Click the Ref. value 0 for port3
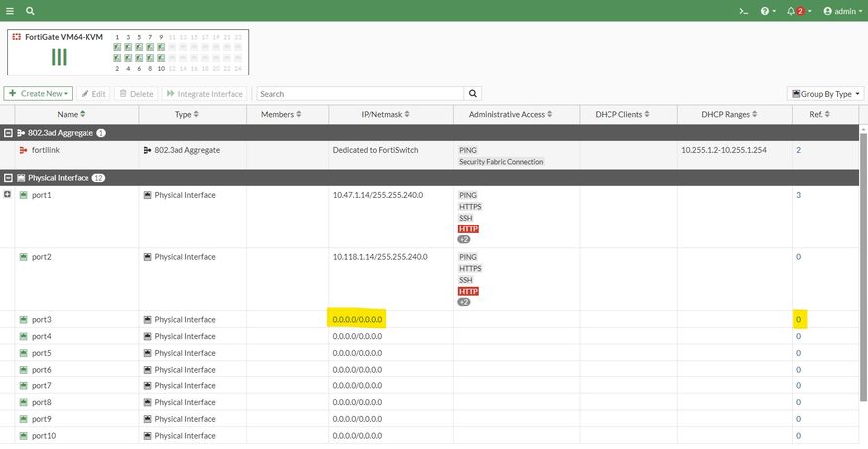 pos(798,320)
